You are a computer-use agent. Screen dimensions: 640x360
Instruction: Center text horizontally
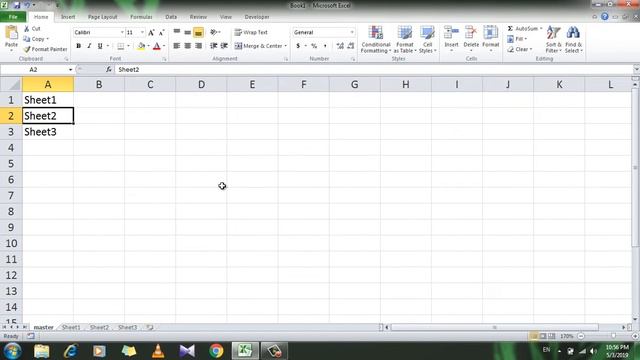tap(188, 46)
